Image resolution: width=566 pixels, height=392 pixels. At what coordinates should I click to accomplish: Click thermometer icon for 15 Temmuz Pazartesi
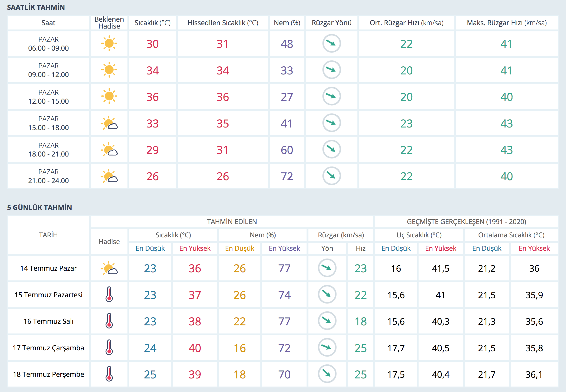(x=109, y=294)
